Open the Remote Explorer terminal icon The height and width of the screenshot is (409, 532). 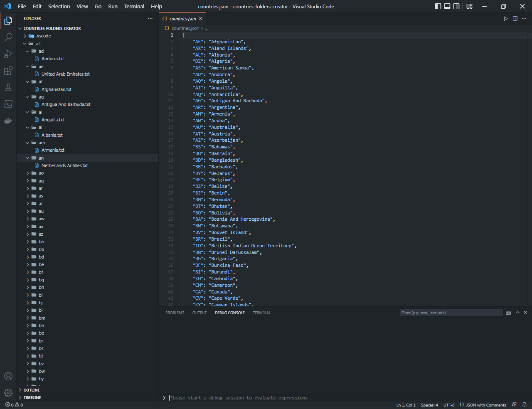pos(8,104)
